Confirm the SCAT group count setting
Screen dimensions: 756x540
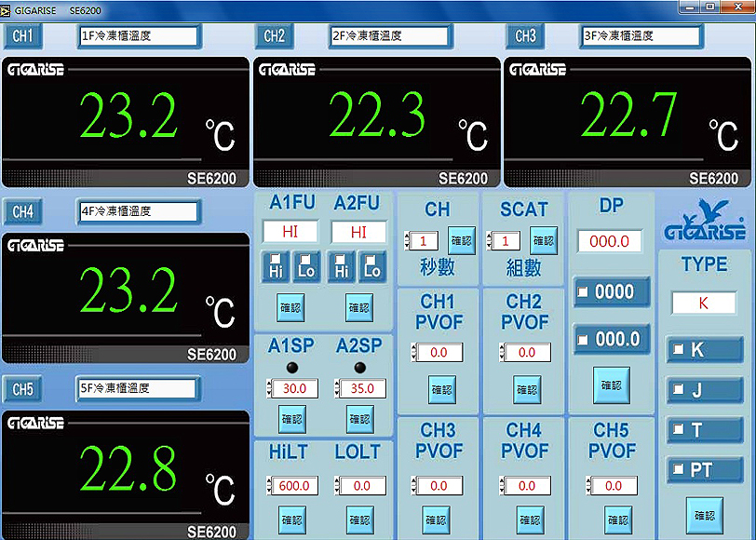(x=544, y=240)
